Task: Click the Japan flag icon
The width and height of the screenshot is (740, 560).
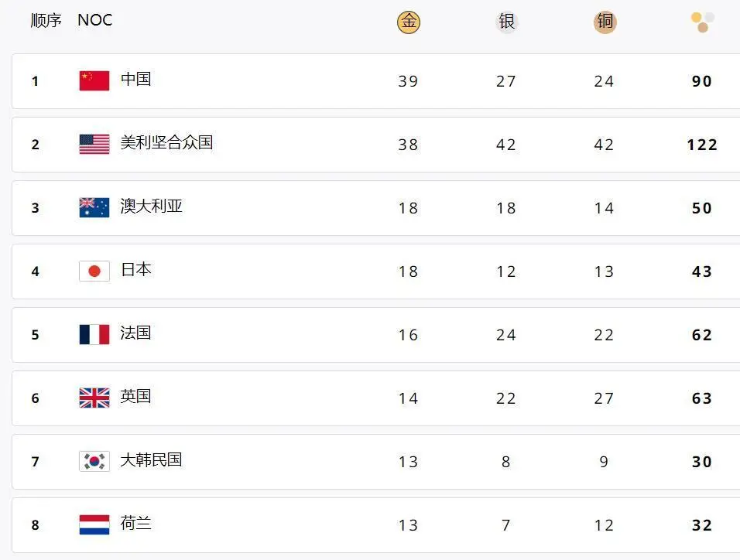Action: click(x=94, y=271)
